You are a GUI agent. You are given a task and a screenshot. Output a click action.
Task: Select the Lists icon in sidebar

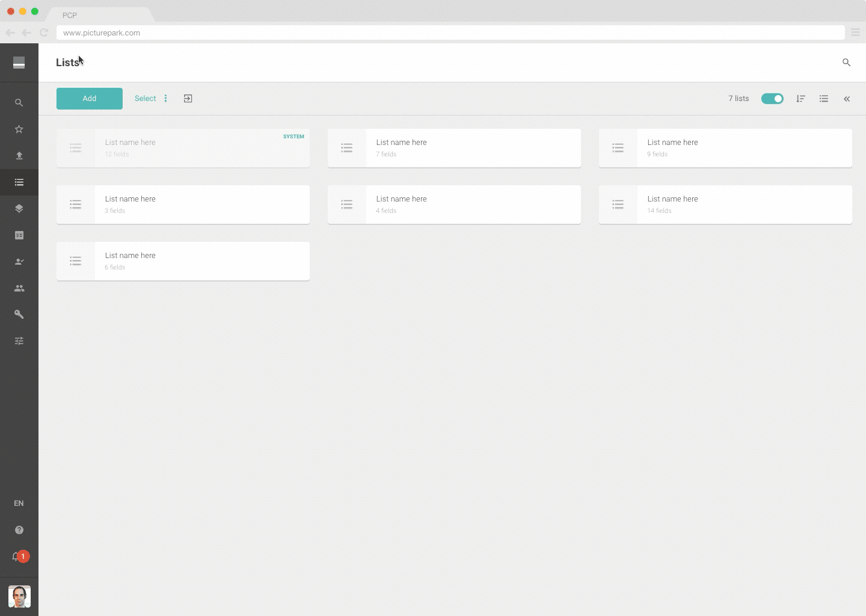pos(19,182)
